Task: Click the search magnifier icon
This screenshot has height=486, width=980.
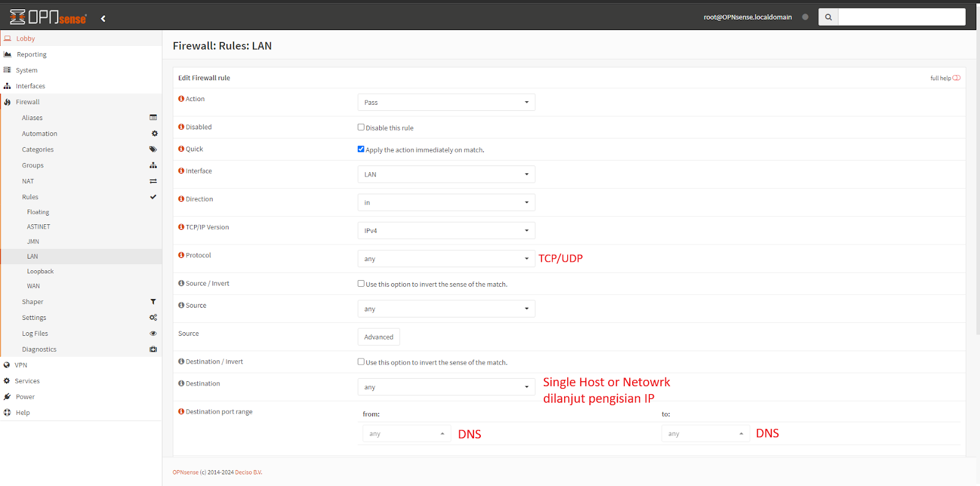Action: click(828, 17)
